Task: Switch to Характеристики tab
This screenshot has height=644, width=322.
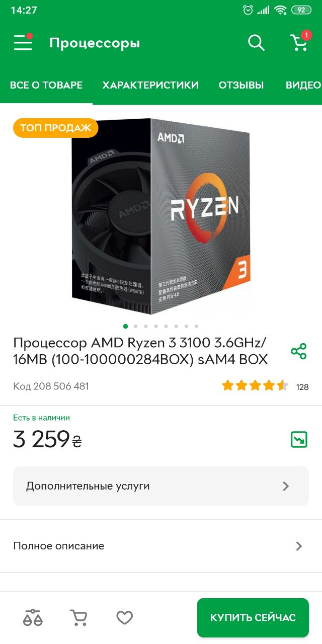Action: pyautogui.click(x=150, y=85)
